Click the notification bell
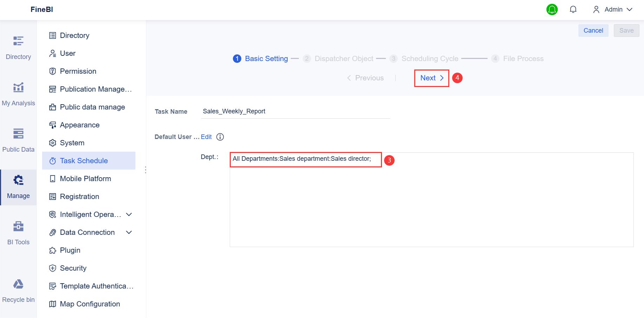644x318 pixels. click(x=573, y=9)
